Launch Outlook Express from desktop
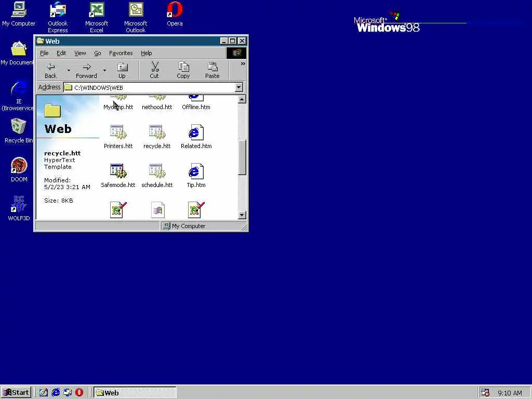532x399 pixels. (x=58, y=17)
